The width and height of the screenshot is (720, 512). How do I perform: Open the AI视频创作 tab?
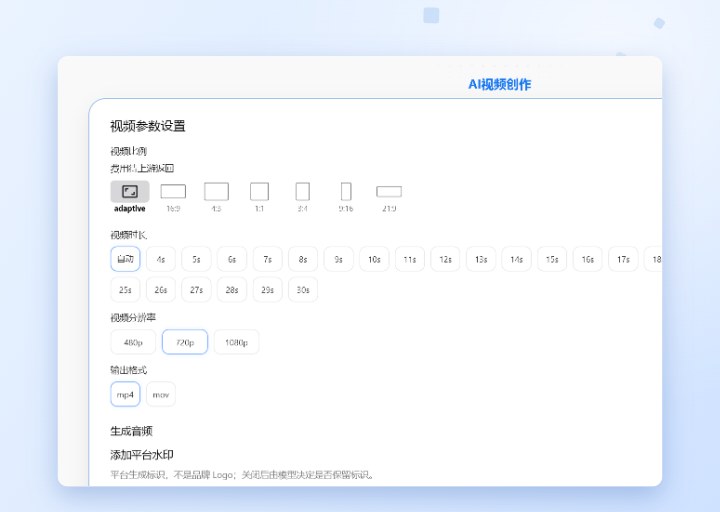pyautogui.click(x=500, y=84)
